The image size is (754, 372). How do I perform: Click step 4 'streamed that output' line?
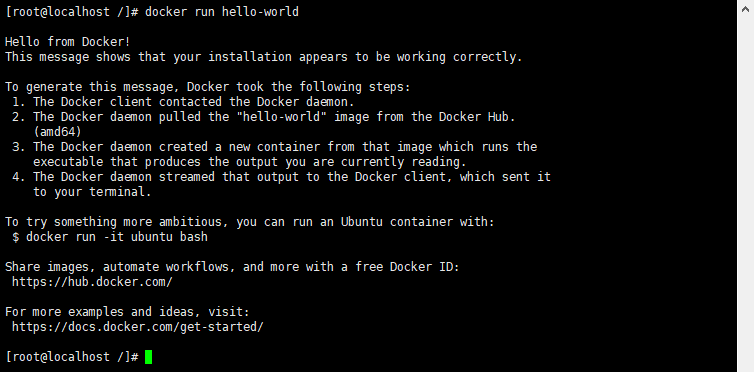pos(281,177)
